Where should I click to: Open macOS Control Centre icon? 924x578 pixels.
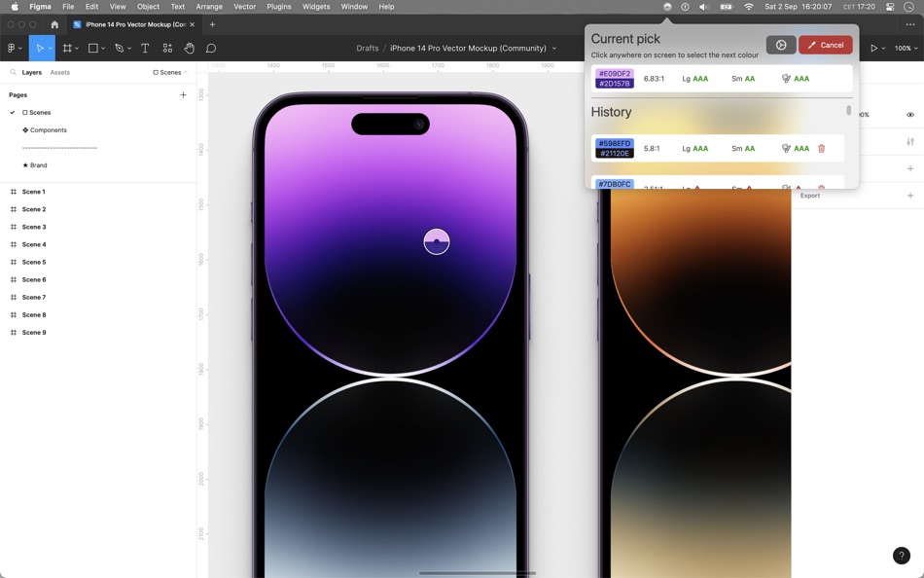(x=890, y=7)
